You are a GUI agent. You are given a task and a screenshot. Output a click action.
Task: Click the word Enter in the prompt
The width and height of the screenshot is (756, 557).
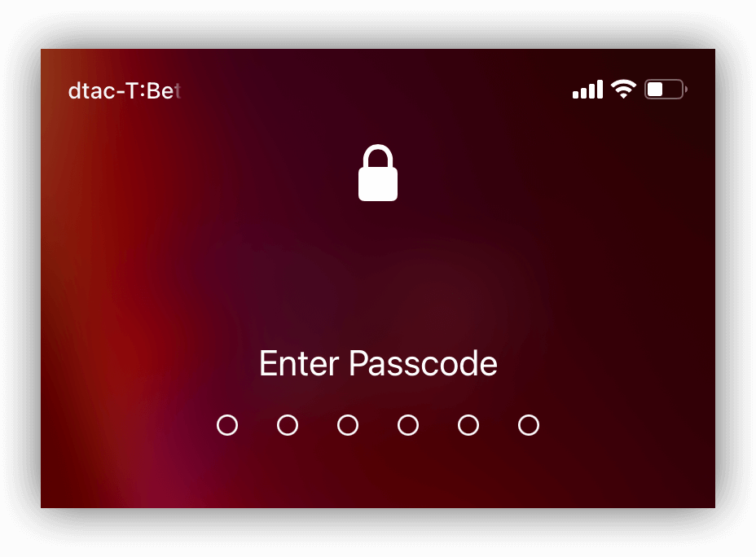[299, 363]
